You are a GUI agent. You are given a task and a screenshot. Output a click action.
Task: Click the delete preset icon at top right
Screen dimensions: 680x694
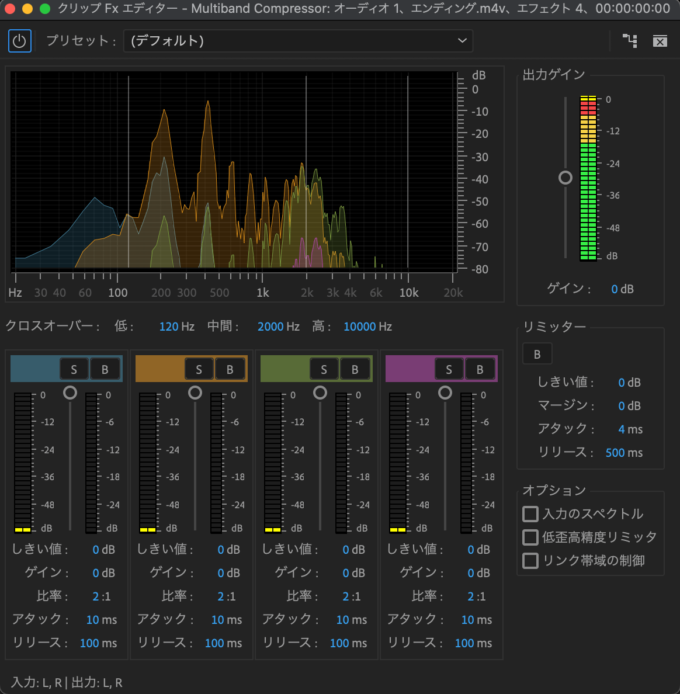(660, 41)
